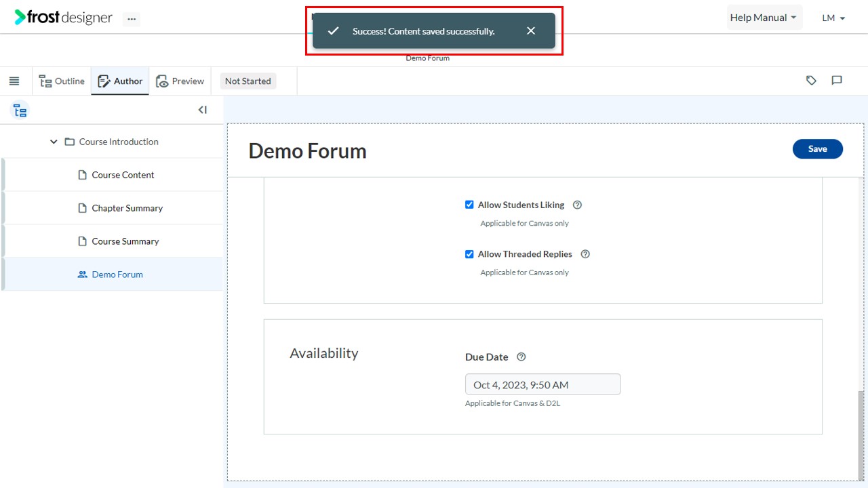Image resolution: width=868 pixels, height=488 pixels.
Task: Switch to the Author tab
Action: [x=120, y=81]
